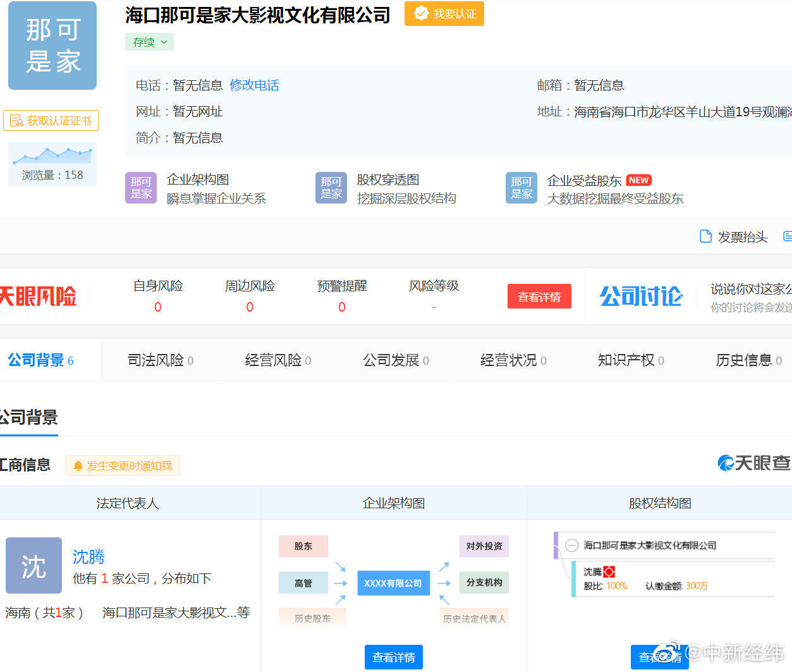Click the 我要认证 verification button
This screenshot has height=672, width=792.
coord(444,14)
